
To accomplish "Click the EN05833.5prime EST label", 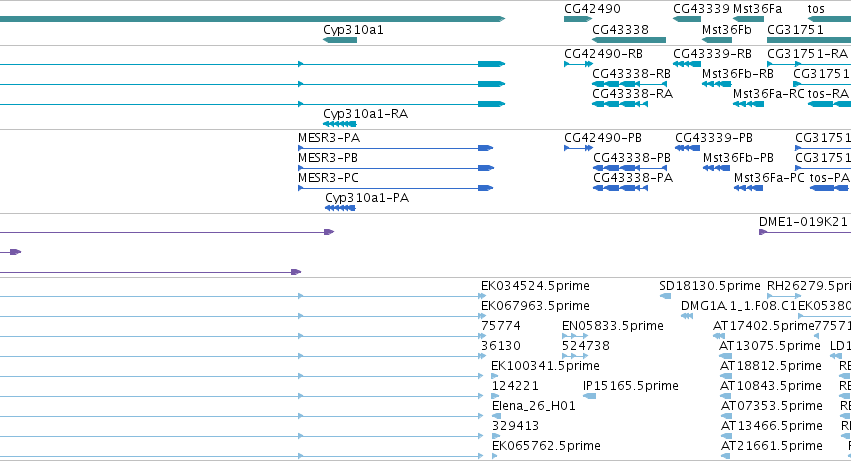I will click(x=613, y=326).
